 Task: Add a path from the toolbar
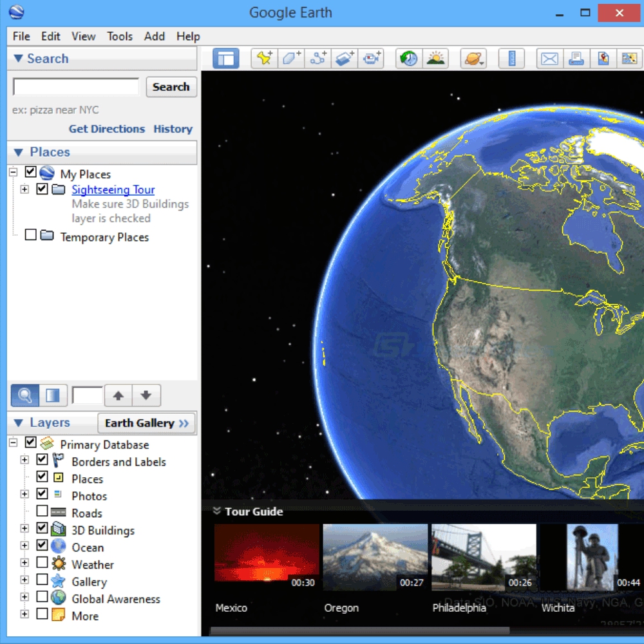coord(318,59)
